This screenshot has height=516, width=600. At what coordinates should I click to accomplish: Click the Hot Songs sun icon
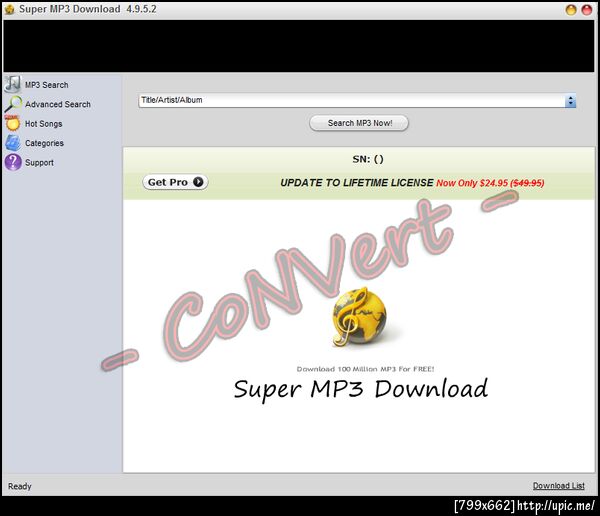coord(13,123)
